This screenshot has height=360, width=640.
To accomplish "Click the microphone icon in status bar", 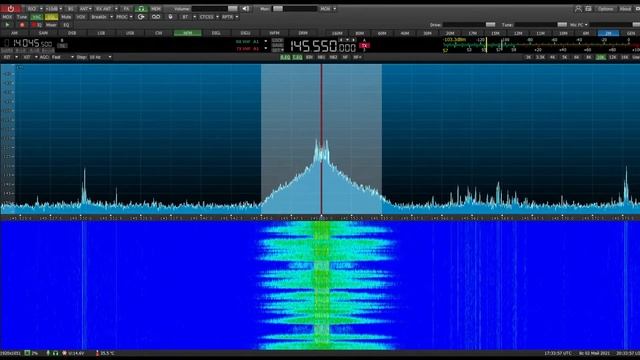I will [48, 353].
